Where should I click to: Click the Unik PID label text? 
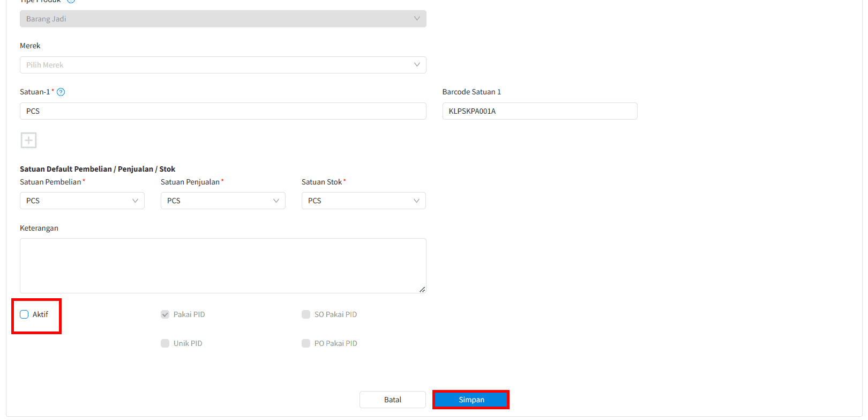[188, 343]
